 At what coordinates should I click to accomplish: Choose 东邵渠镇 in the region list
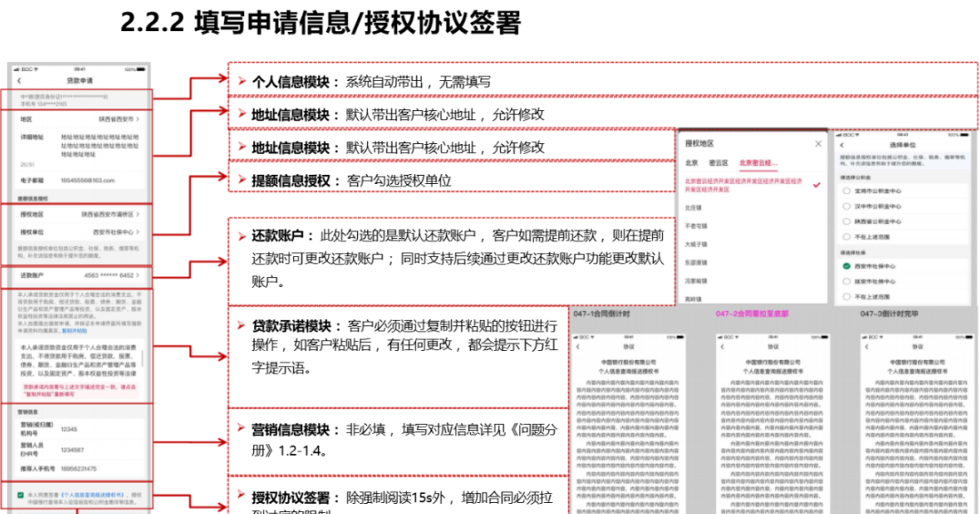696,262
